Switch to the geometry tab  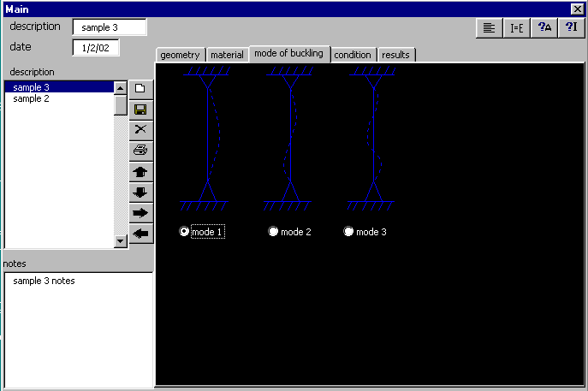tap(180, 55)
